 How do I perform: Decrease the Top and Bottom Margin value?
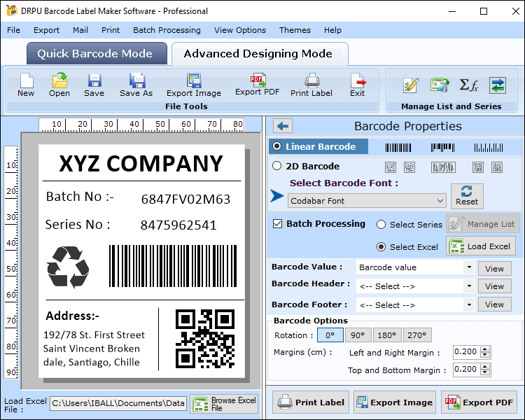click(485, 372)
